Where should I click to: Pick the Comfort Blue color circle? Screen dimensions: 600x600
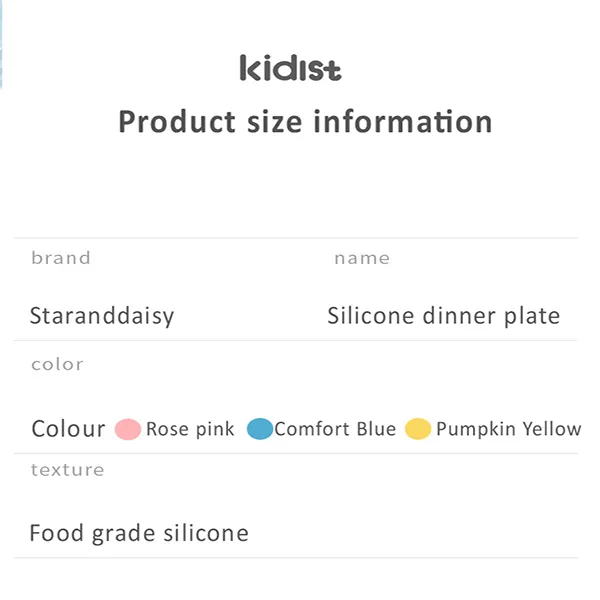click(260, 429)
